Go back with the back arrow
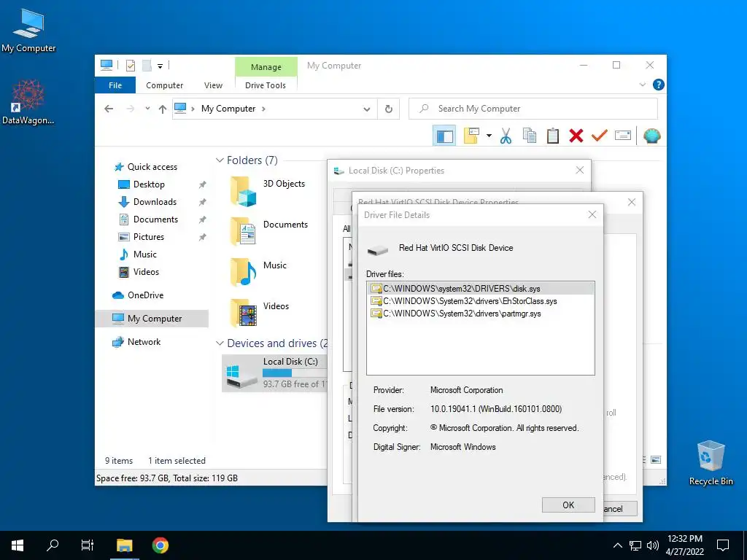The width and height of the screenshot is (747, 560). [109, 109]
